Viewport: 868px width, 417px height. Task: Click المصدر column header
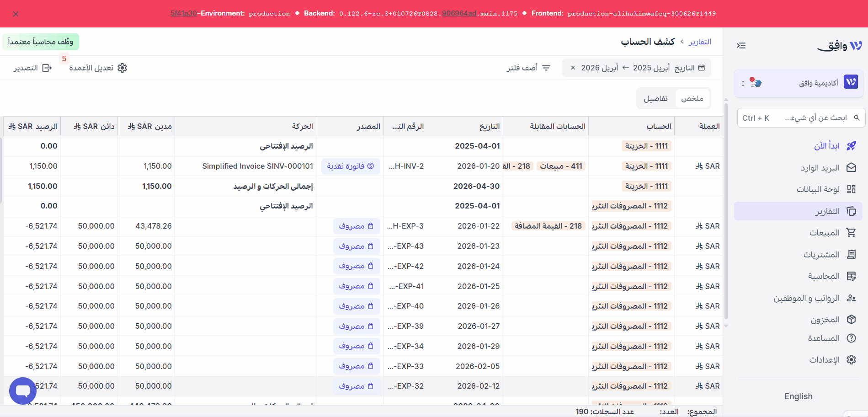[350, 126]
